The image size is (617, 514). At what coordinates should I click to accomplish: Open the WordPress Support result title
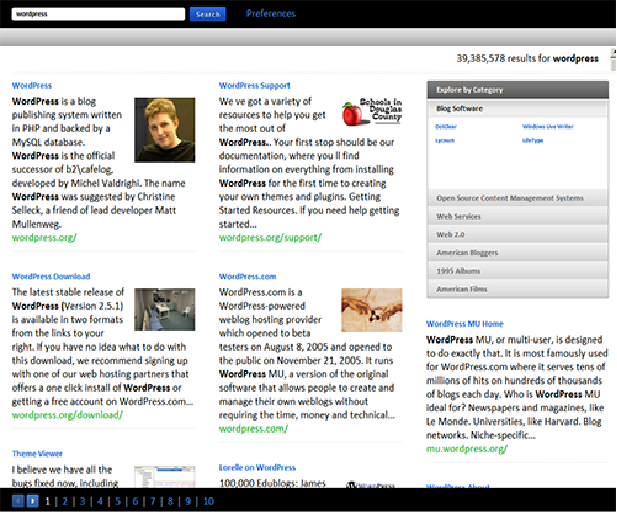[255, 85]
